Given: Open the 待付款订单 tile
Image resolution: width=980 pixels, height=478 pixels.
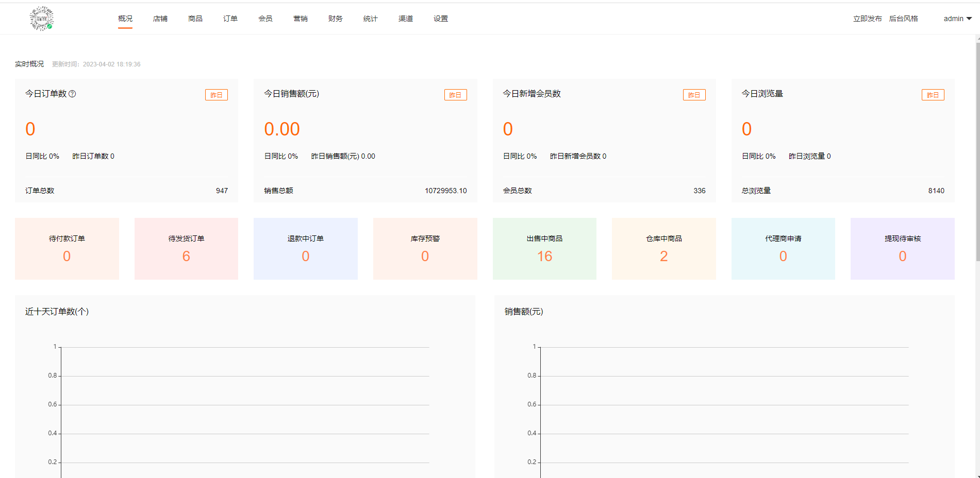Looking at the screenshot, I should pos(67,249).
